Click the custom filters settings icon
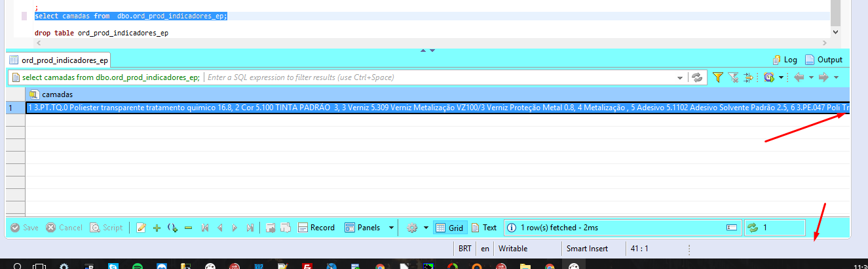Image resolution: width=868 pixels, height=269 pixels. pyautogui.click(x=748, y=77)
